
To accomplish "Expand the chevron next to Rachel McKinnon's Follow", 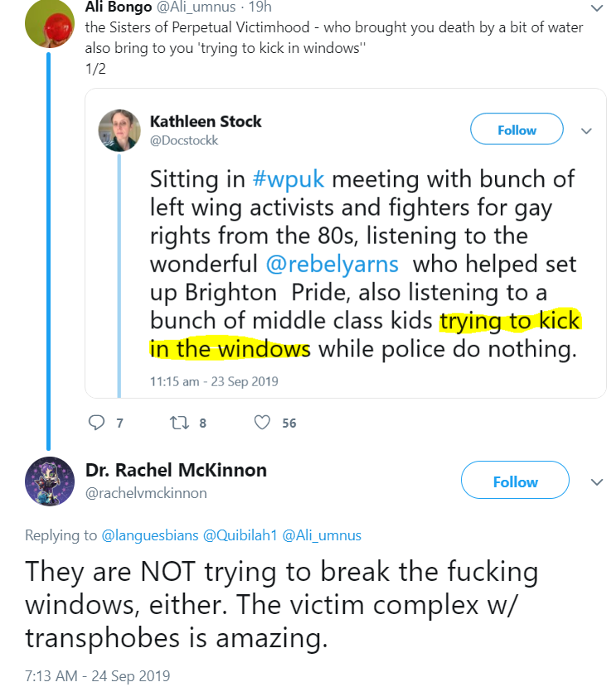I will tap(597, 482).
